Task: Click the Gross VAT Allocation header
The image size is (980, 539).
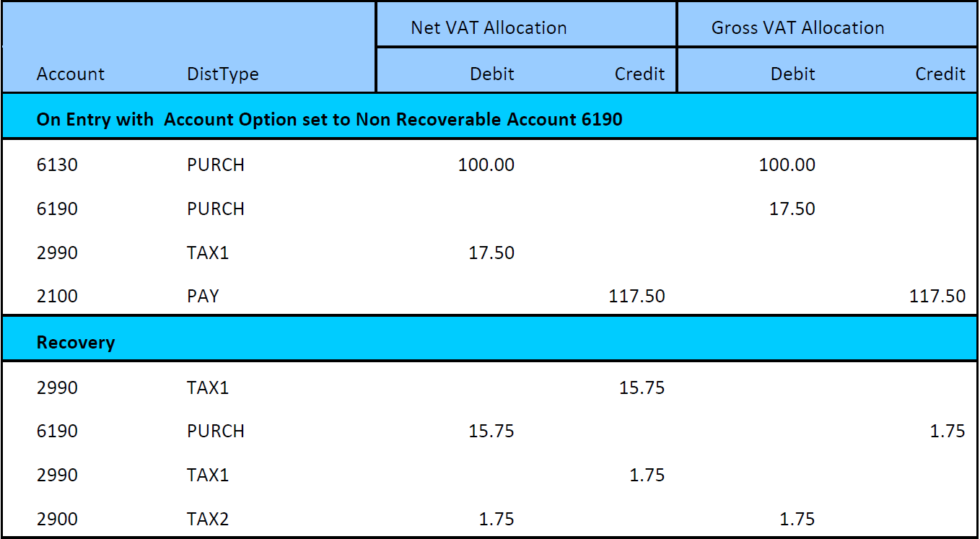Action: point(797,28)
